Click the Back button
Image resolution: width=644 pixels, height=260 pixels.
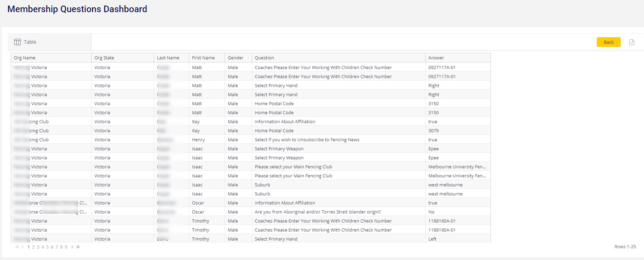point(609,42)
